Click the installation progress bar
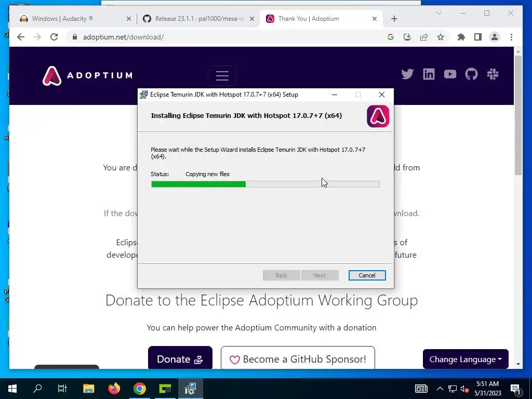The height and width of the screenshot is (399, 532). tap(265, 184)
